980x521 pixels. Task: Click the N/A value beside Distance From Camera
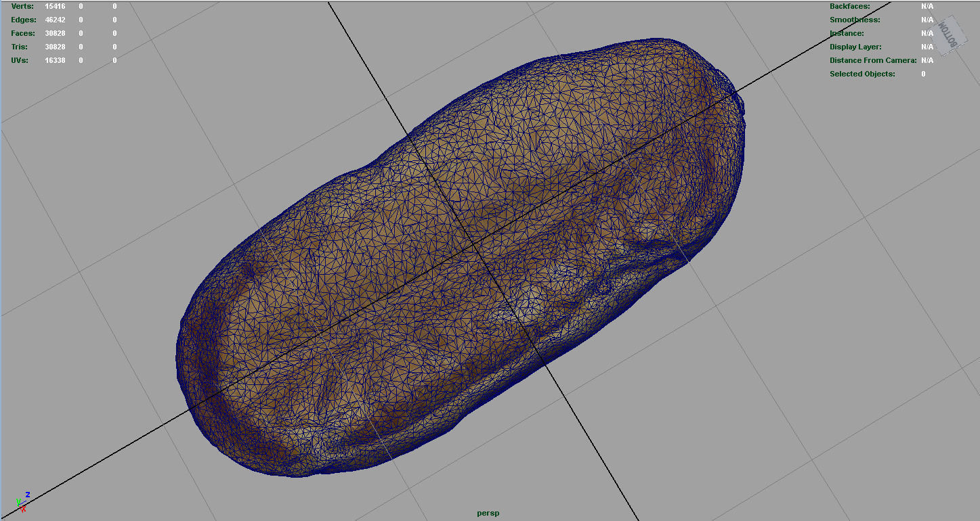tap(927, 60)
